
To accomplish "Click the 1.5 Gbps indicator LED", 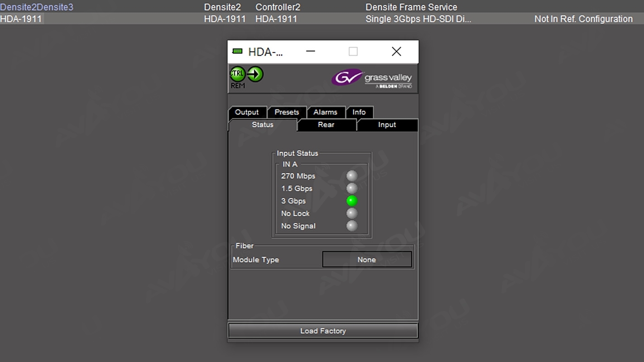I will click(x=352, y=189).
